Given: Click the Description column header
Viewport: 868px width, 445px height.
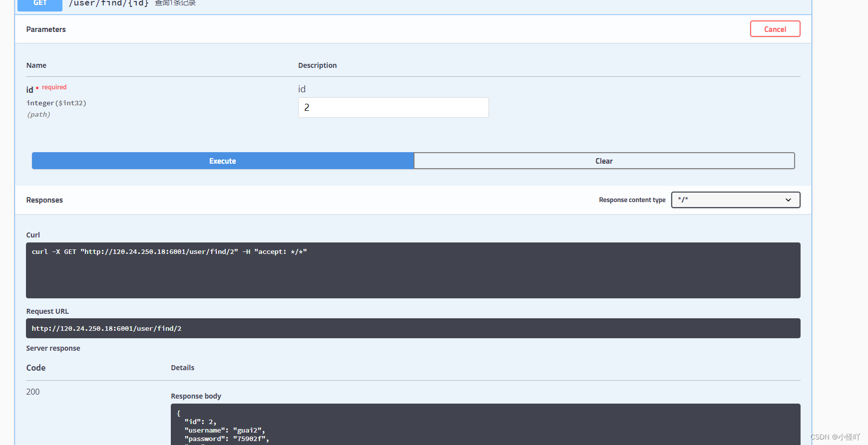Looking at the screenshot, I should [317, 65].
